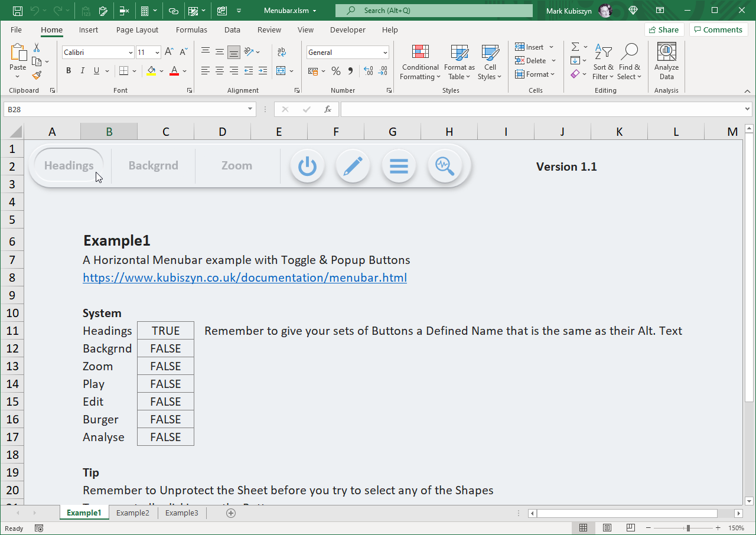The image size is (756, 535).
Task: Expand the Name Box dropdown arrow
Action: 250,110
